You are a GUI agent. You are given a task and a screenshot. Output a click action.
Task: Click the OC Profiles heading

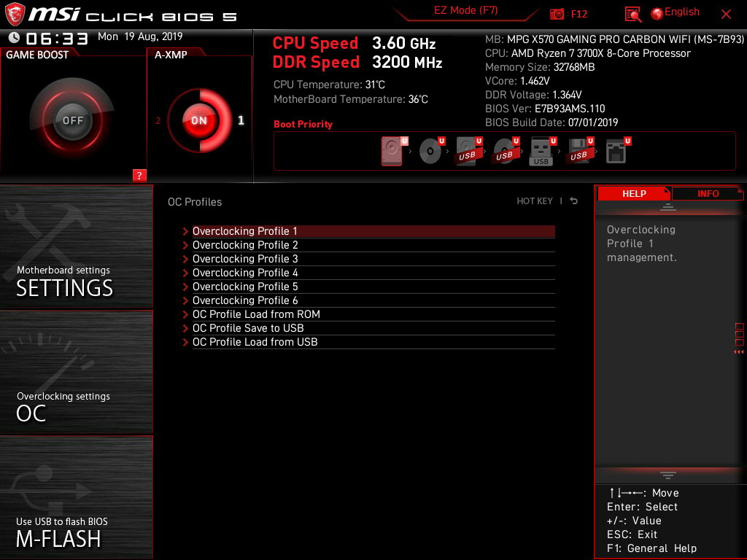click(x=195, y=202)
